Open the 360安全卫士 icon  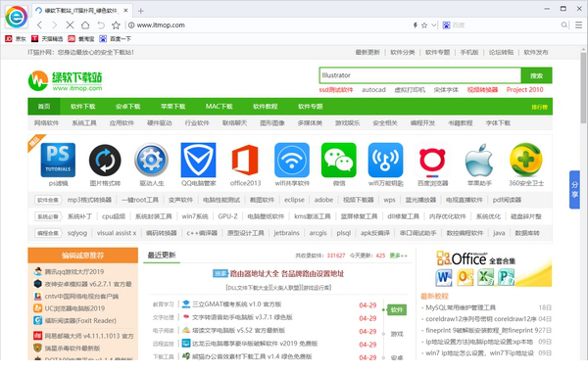coord(526,160)
